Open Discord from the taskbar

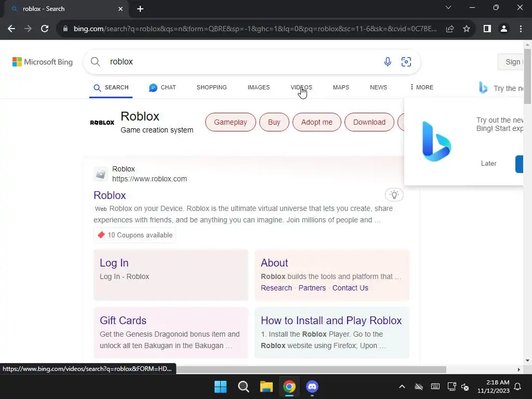(312, 387)
